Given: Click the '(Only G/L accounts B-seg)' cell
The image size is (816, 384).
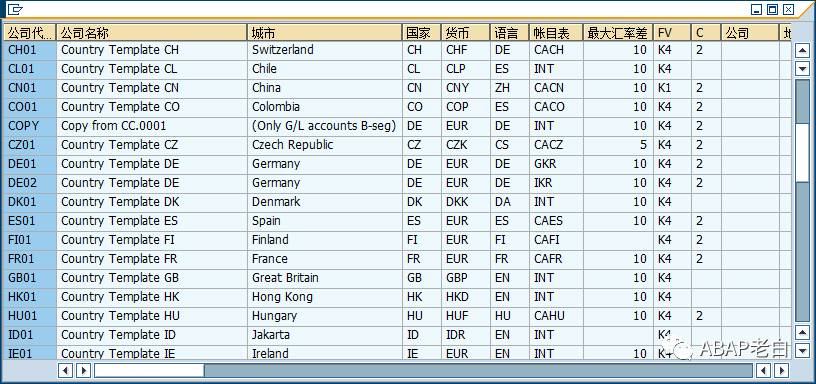Looking at the screenshot, I should [x=325, y=126].
